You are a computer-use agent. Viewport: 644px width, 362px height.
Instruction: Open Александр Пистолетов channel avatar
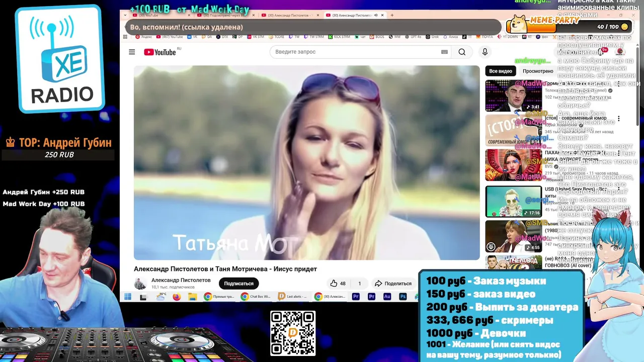(x=140, y=284)
